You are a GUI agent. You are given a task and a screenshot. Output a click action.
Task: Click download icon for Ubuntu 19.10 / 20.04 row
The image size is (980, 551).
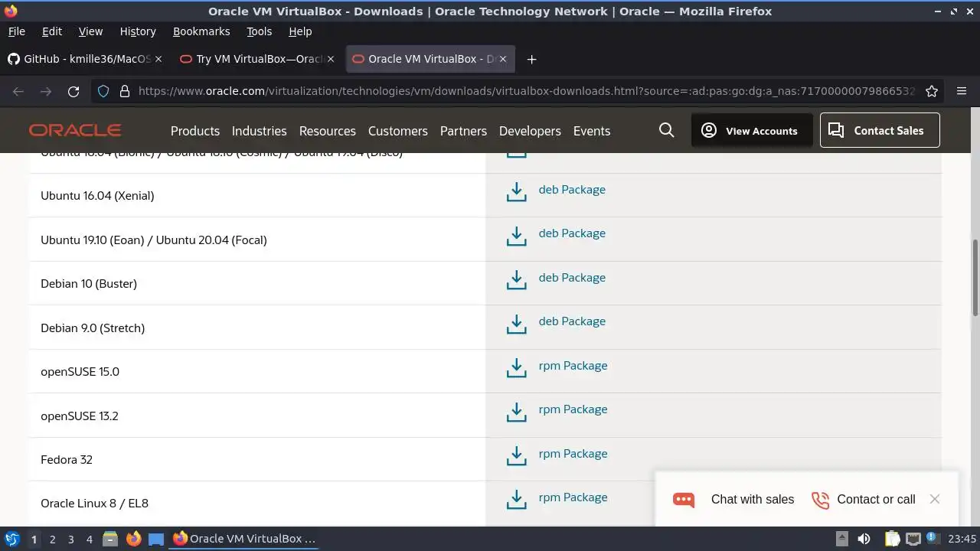[517, 236]
